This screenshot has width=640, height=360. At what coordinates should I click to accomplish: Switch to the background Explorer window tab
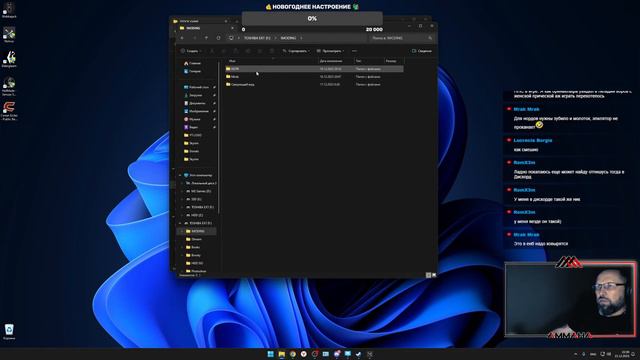click(200, 21)
